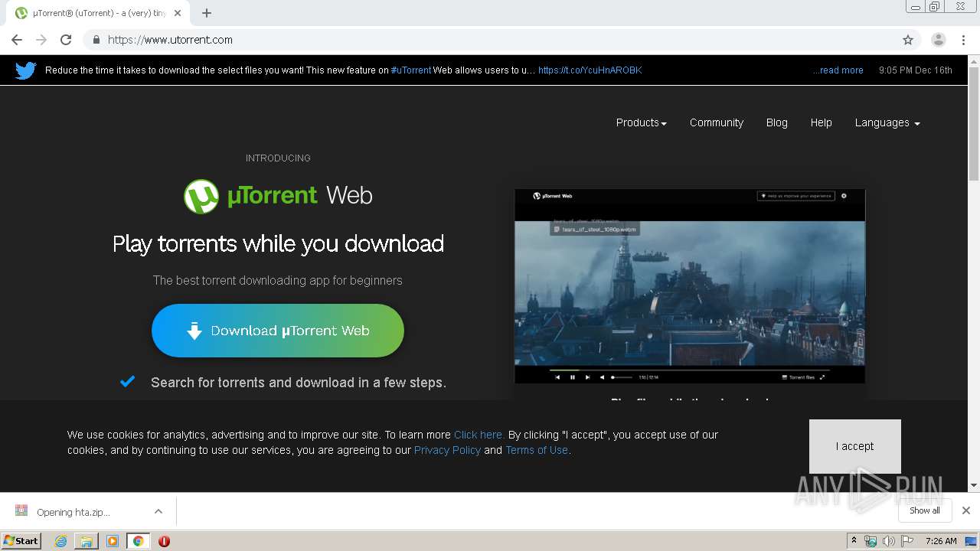Click the green µTorrent logo icon
This screenshot has height=551, width=980.
point(201,196)
